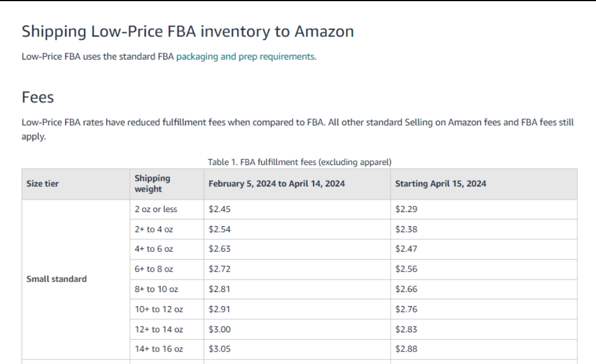Click the Small standard row label
The image size is (596, 364).
click(56, 280)
